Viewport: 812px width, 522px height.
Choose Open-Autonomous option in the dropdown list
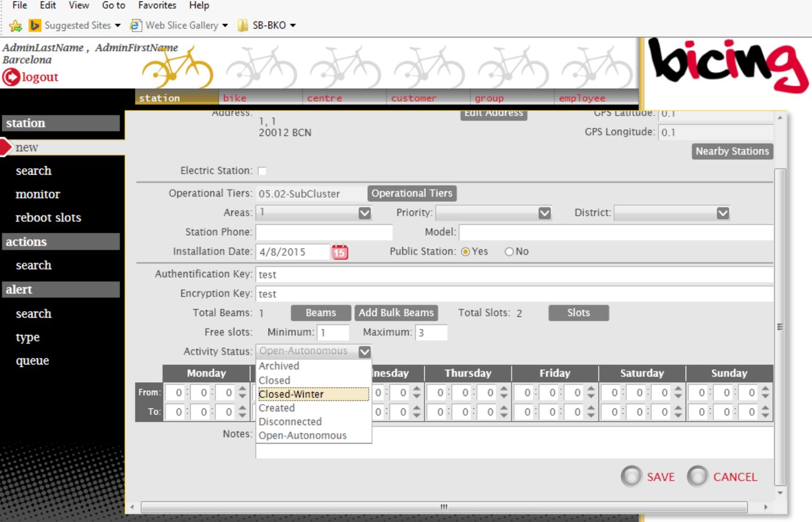click(x=314, y=436)
